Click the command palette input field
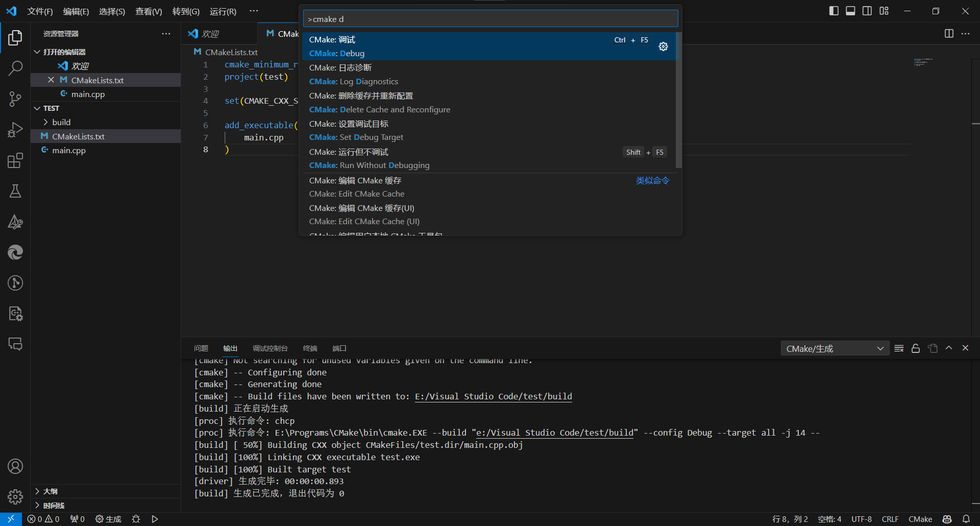Viewport: 980px width, 526px height. pyautogui.click(x=490, y=19)
